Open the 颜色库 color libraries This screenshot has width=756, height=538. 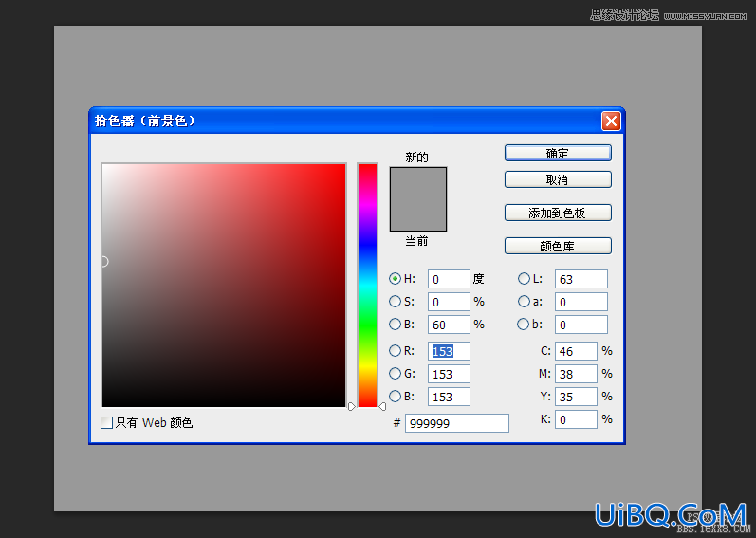pos(558,246)
